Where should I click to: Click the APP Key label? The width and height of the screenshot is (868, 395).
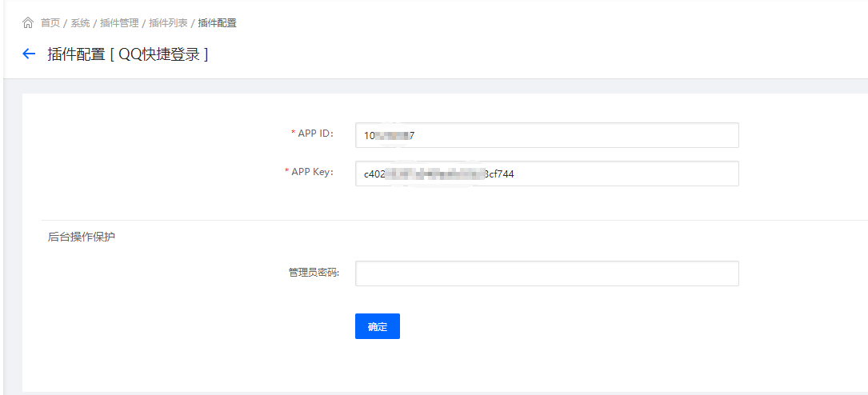[313, 172]
